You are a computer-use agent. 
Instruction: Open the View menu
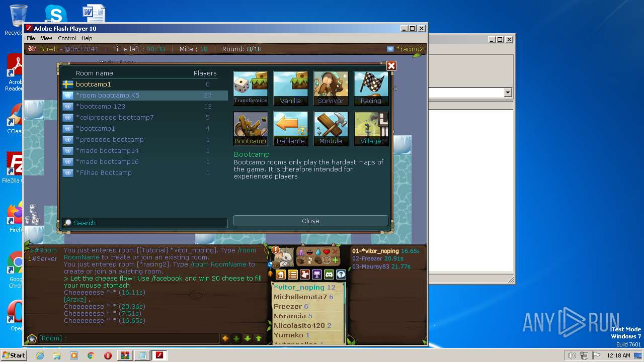(46, 38)
